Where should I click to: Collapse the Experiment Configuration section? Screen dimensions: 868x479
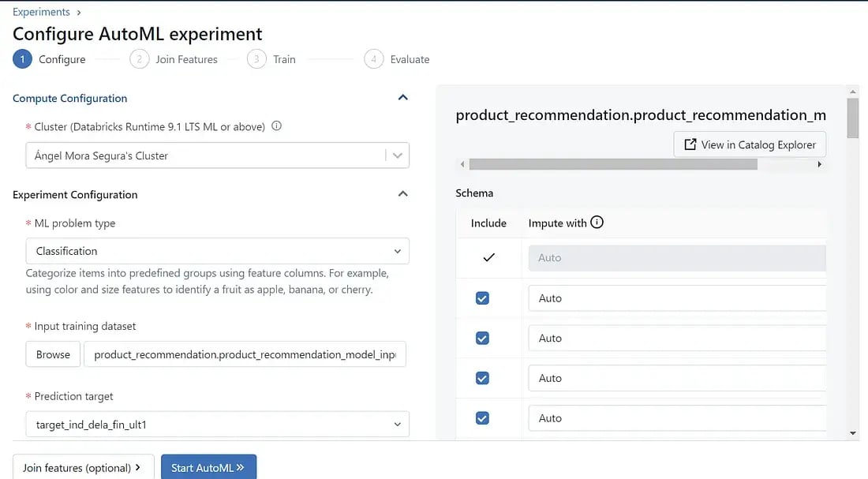[x=402, y=194]
